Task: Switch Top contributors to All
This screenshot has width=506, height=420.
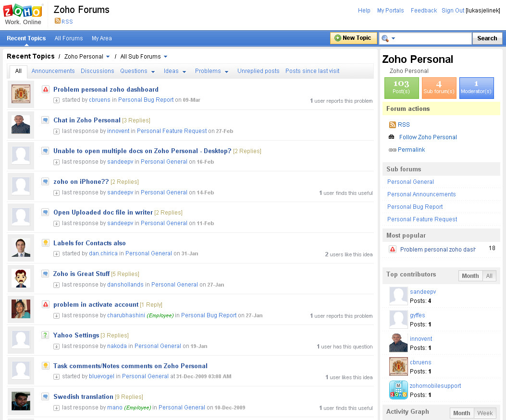Action: click(489, 276)
